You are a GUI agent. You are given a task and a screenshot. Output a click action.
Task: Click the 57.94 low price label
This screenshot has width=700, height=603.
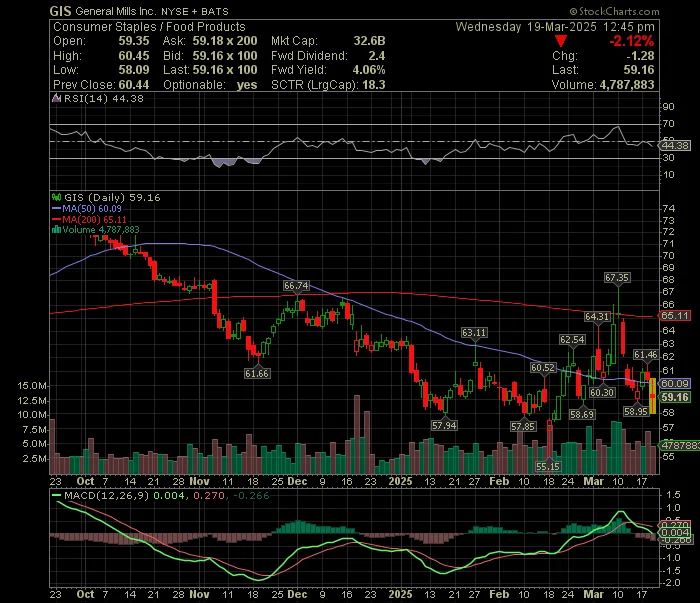444,425
